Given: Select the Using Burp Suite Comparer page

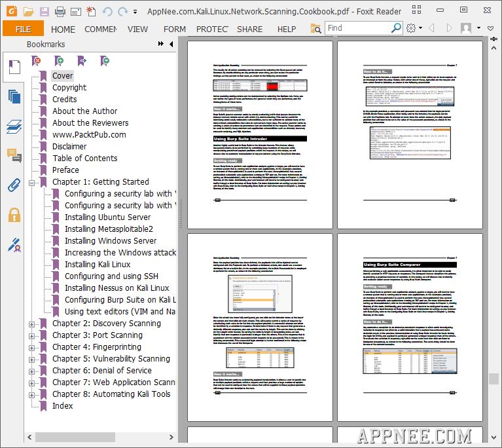Looking at the screenshot, I should point(410,327).
